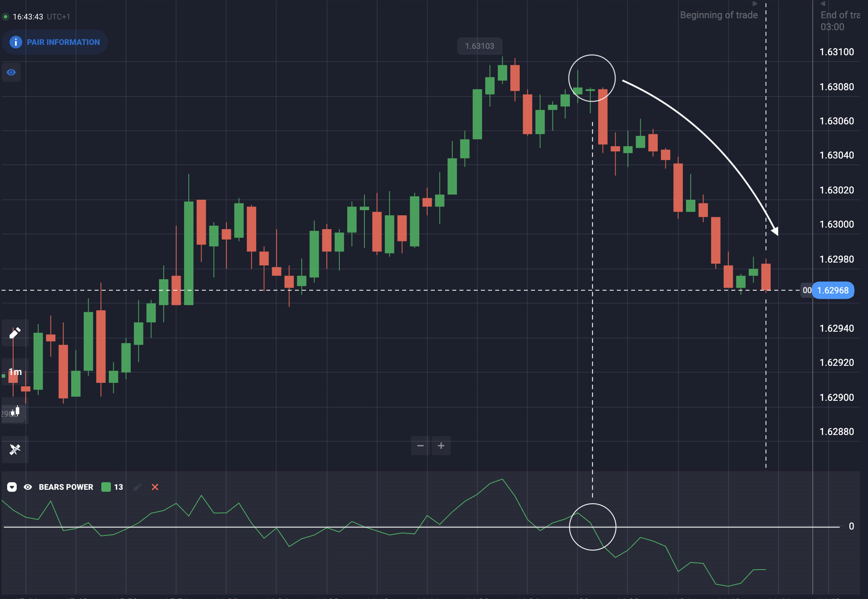This screenshot has height=599, width=868.
Task: Open the indicators tool icon
Action: click(15, 449)
